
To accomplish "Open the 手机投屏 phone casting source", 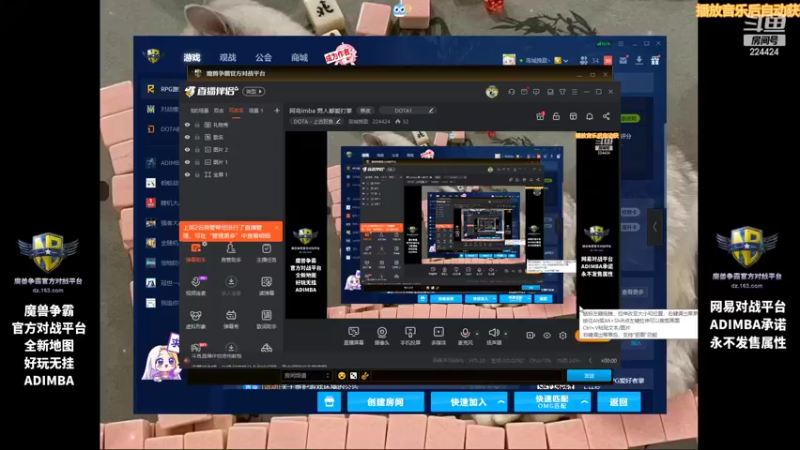I will 410,336.
